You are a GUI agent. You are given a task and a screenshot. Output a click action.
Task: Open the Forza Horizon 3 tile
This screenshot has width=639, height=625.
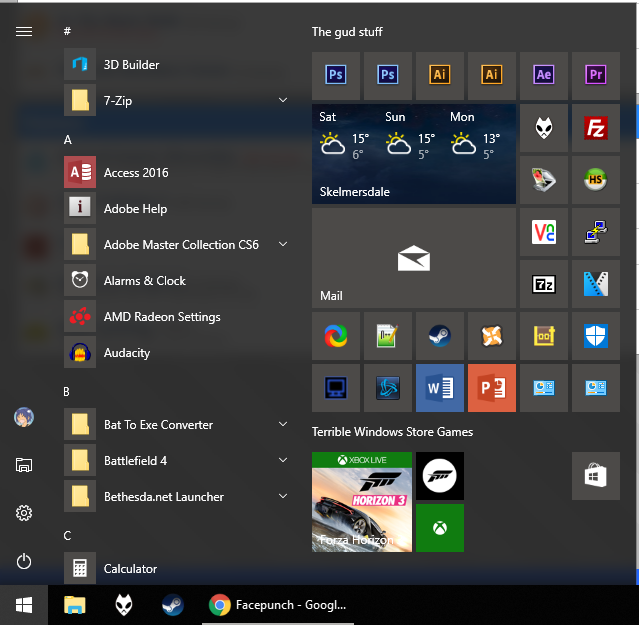362,502
